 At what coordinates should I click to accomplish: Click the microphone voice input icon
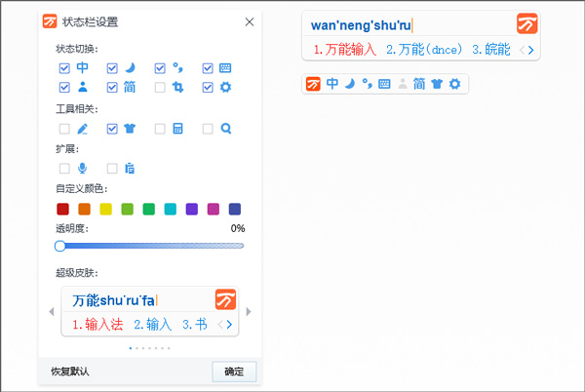(83, 169)
